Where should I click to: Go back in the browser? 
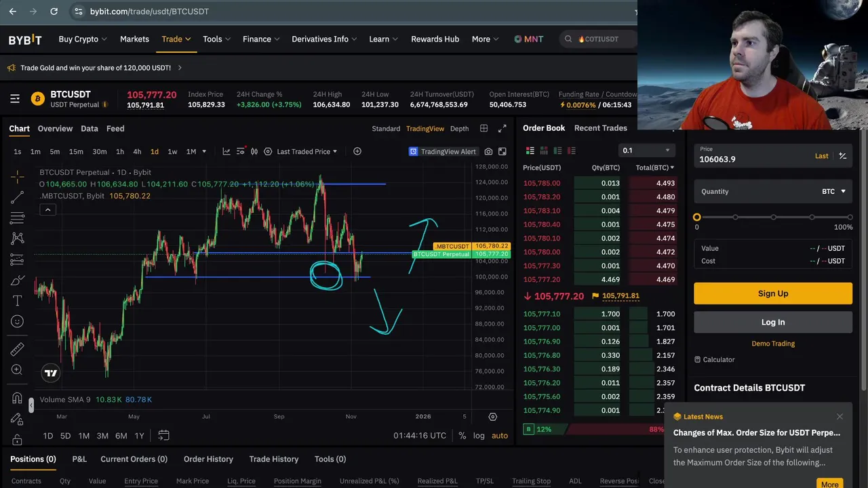[12, 12]
